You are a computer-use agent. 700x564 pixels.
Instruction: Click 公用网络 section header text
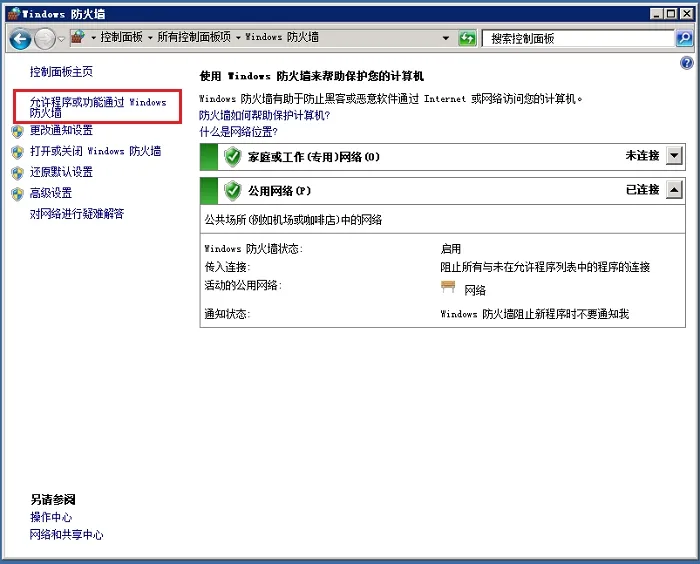coord(279,191)
